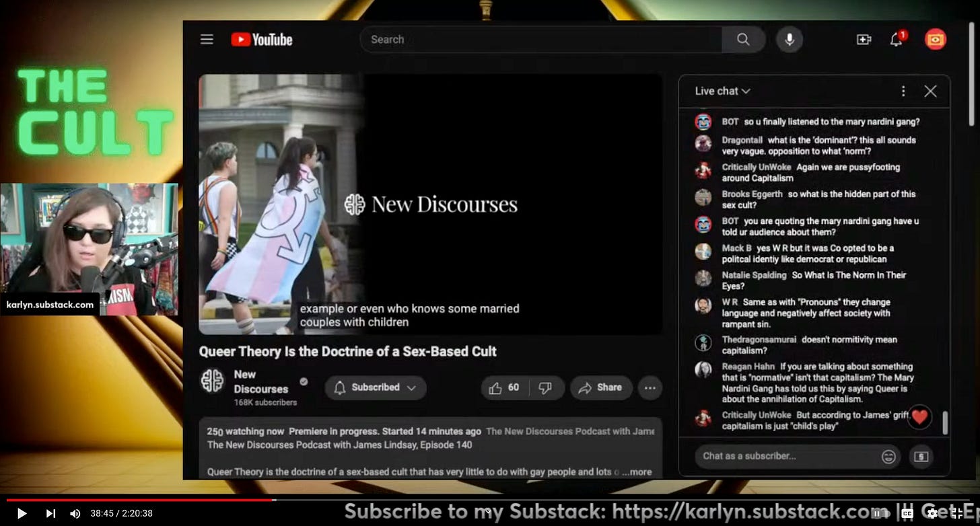The height and width of the screenshot is (526, 980).
Task: Open the YouTube hamburger guide menu
Action: pos(207,39)
